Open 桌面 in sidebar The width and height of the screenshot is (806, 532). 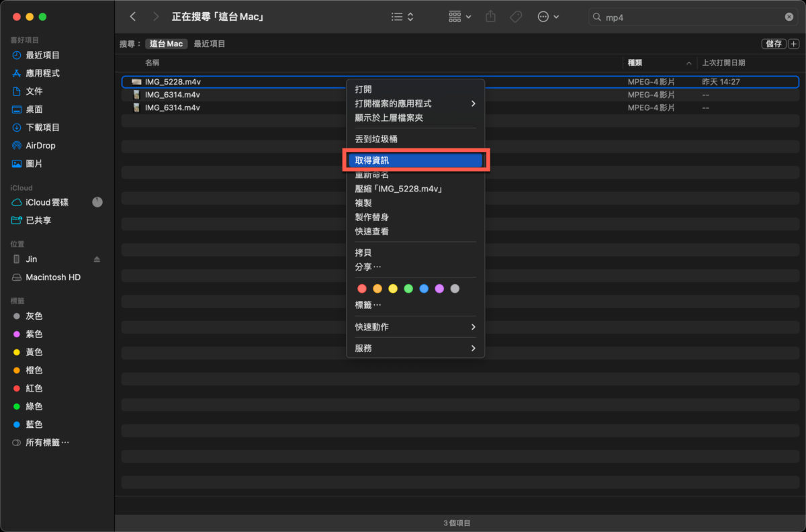tap(34, 109)
